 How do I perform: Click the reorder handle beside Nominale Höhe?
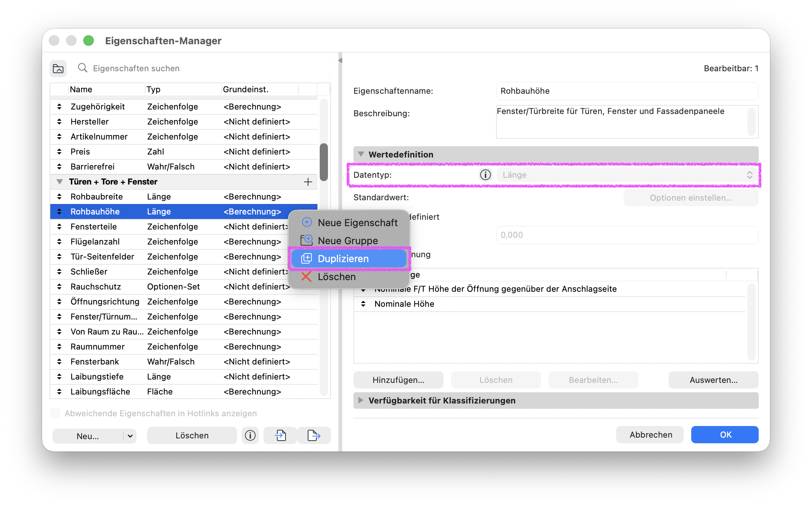pyautogui.click(x=363, y=304)
